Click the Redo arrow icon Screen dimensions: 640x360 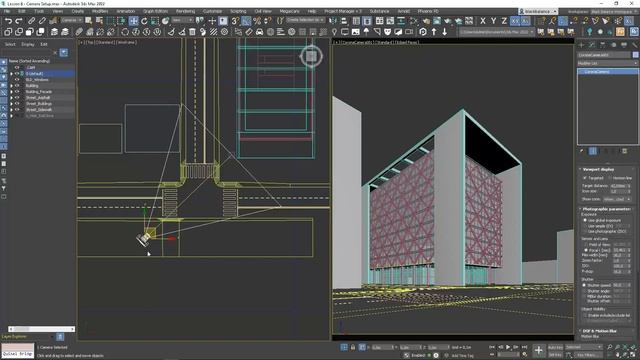tap(19, 20)
